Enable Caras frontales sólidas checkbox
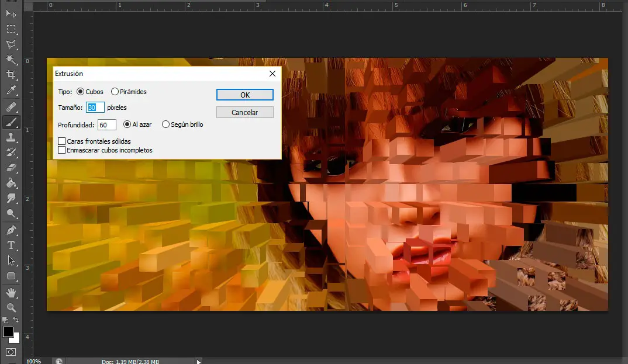Image resolution: width=628 pixels, height=364 pixels. click(61, 141)
